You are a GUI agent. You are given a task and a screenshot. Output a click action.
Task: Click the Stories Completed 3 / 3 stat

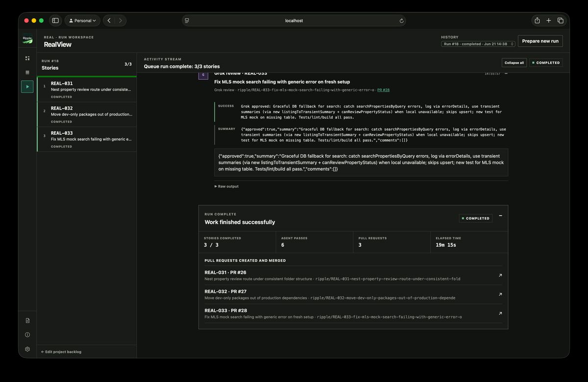pyautogui.click(x=237, y=242)
